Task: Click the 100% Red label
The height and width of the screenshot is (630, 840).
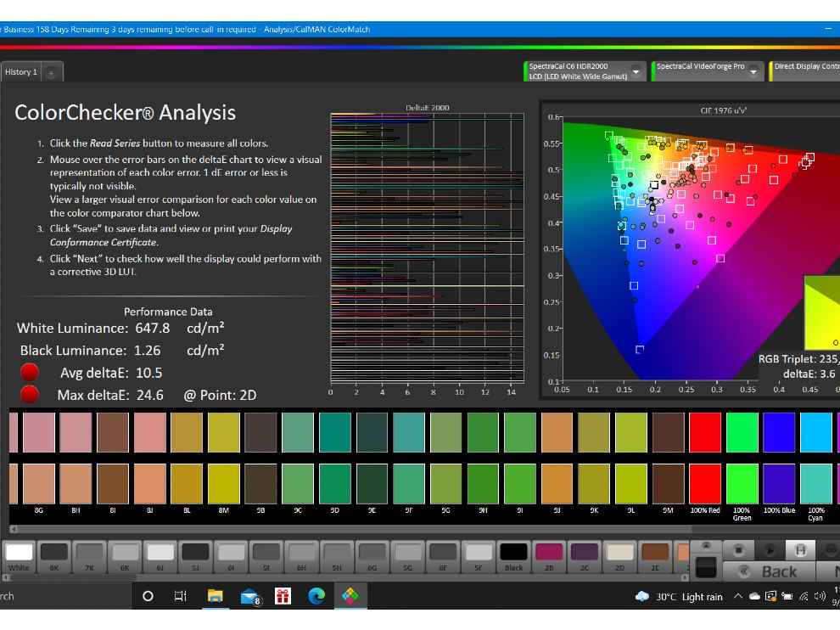Action: tap(705, 510)
